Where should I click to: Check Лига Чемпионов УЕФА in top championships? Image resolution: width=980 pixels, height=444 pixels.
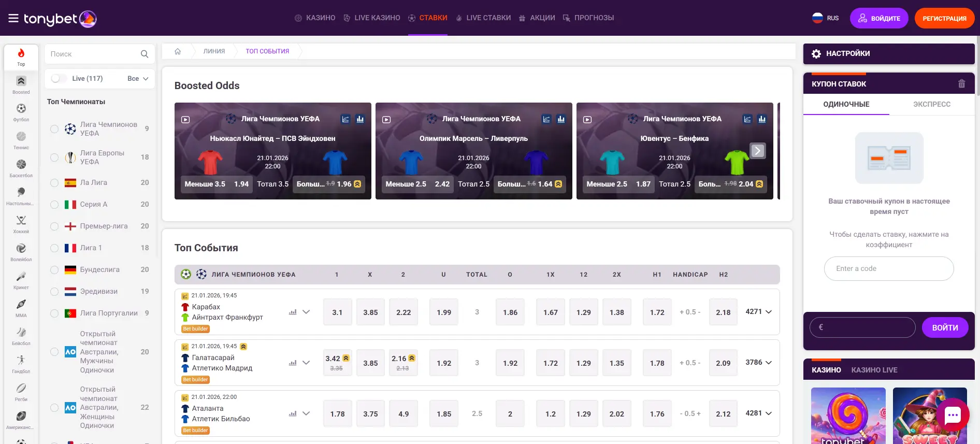point(54,129)
